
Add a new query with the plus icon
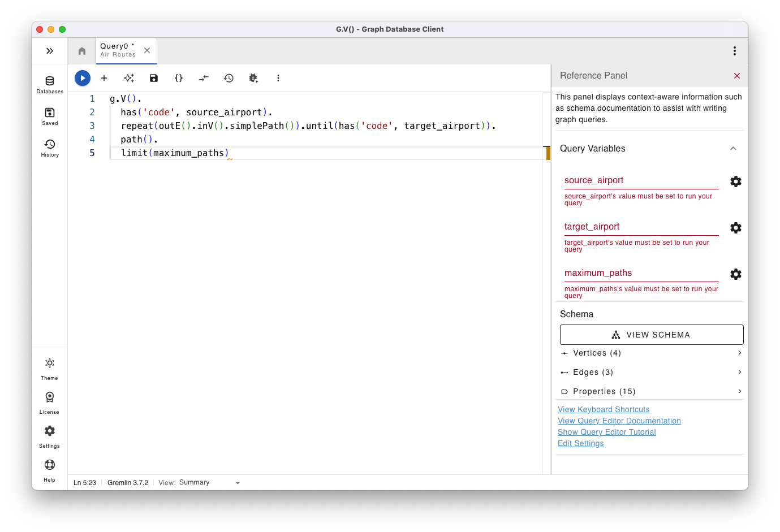[104, 78]
